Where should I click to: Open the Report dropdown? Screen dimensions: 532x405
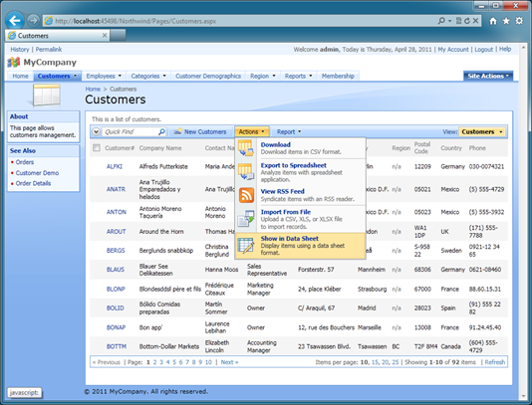(289, 131)
